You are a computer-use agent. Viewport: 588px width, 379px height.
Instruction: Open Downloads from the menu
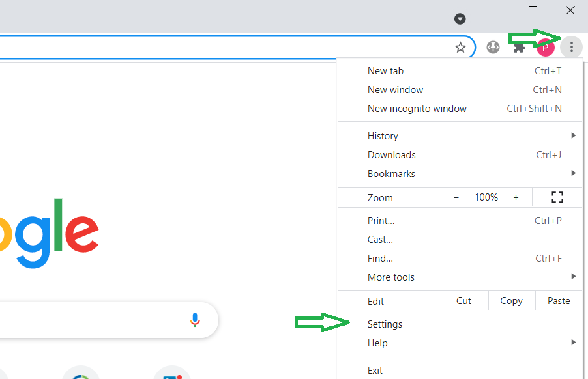pos(460,155)
